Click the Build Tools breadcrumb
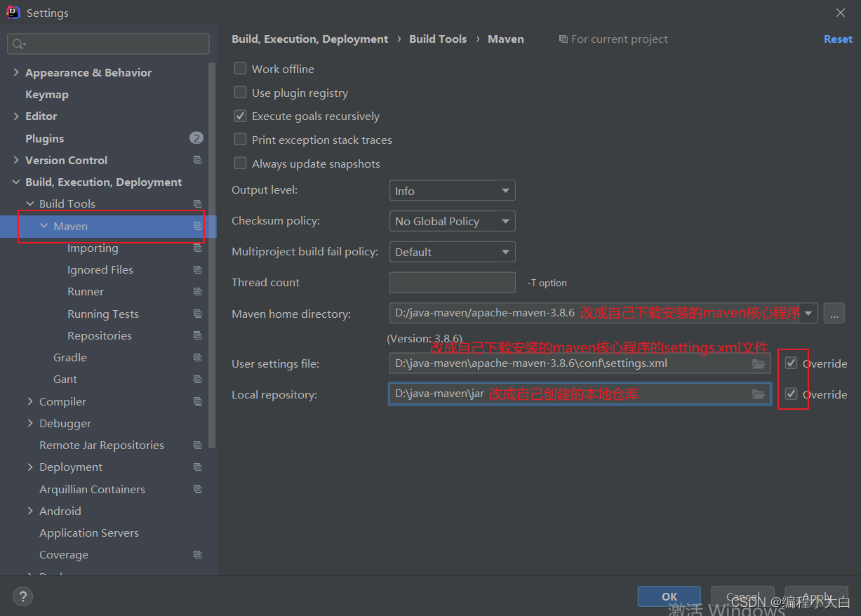Image resolution: width=861 pixels, height=616 pixels. pyautogui.click(x=438, y=39)
